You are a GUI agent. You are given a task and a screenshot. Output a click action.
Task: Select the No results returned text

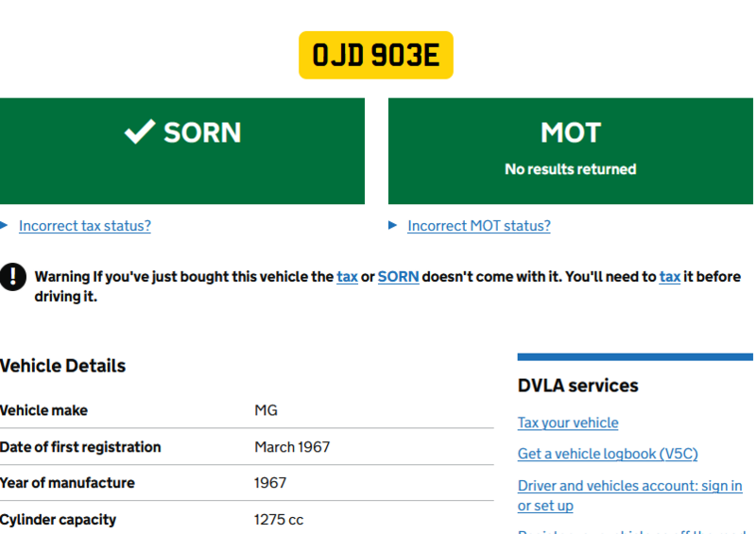click(571, 169)
